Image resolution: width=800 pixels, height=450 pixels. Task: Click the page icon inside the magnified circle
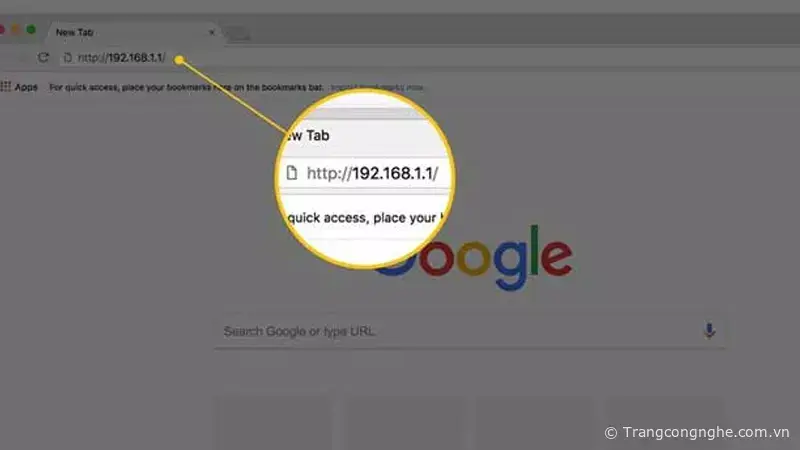pyautogui.click(x=292, y=172)
